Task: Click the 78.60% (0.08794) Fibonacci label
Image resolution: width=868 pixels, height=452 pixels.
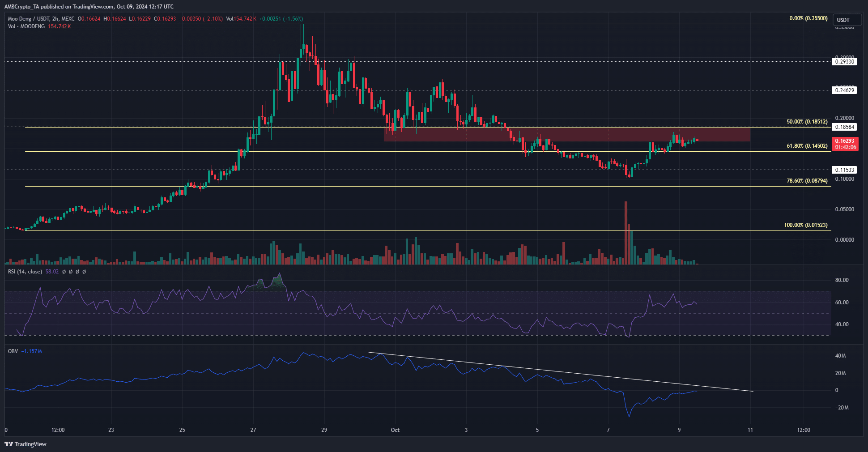Action: (807, 181)
